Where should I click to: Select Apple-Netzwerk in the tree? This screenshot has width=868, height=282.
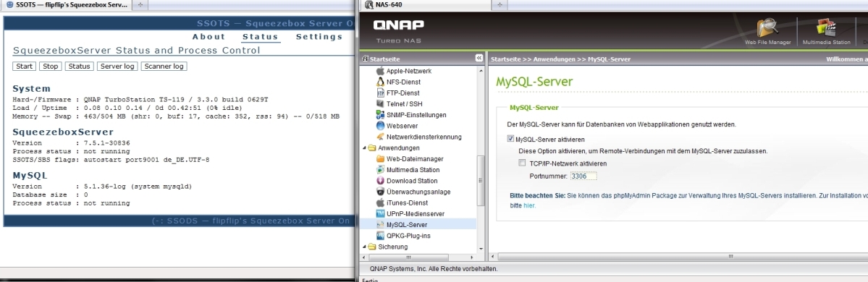point(409,71)
